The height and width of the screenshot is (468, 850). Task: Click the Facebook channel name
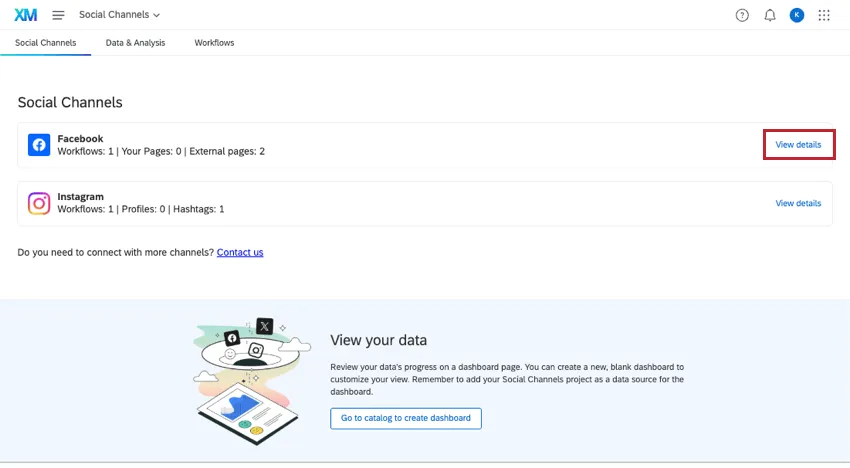(x=80, y=138)
